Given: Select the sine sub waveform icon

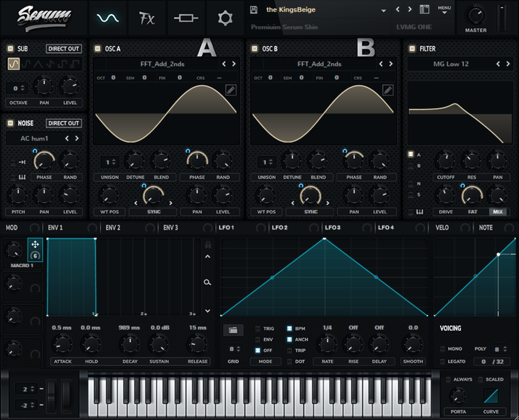Looking at the screenshot, I should [x=14, y=64].
